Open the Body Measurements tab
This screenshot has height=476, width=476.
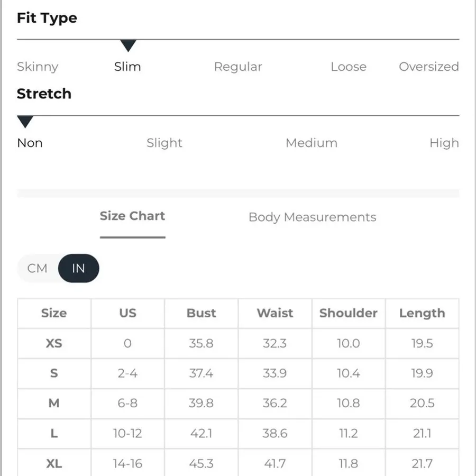[312, 217]
